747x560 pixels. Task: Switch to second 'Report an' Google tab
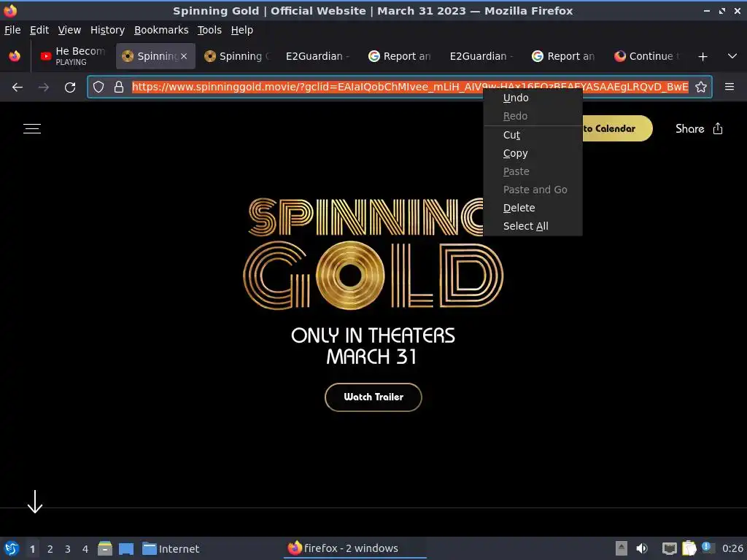[x=564, y=56]
